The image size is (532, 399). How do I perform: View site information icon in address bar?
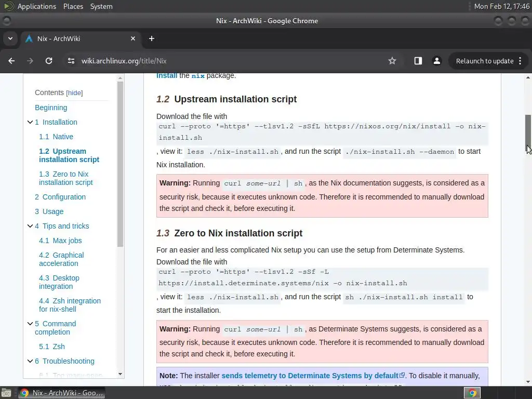pyautogui.click(x=71, y=61)
